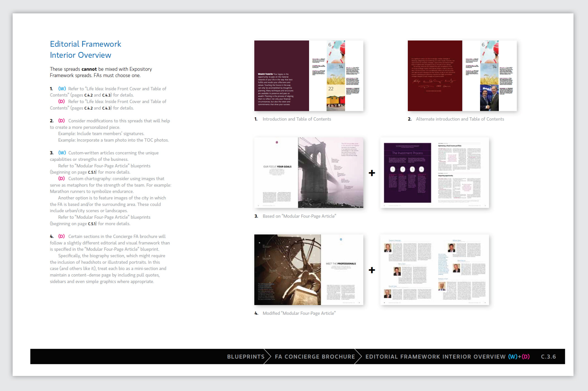This screenshot has height=391, width=588.
Task: Select the biography headshots spread thumbnail
Action: tap(434, 270)
